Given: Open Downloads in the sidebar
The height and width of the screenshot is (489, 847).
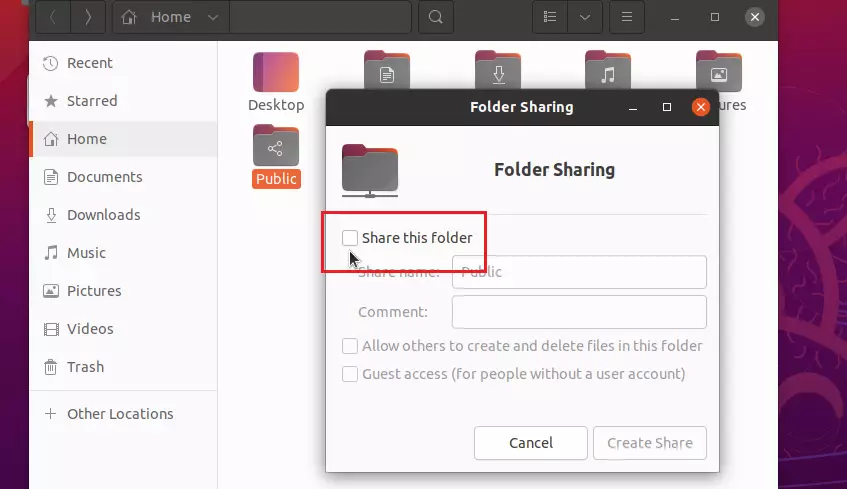Looking at the screenshot, I should coord(124,215).
